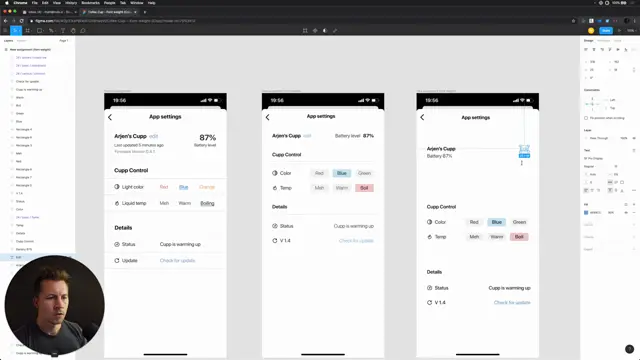Add a new fill with plus icon
The height and width of the screenshot is (360, 640).
pos(634,204)
